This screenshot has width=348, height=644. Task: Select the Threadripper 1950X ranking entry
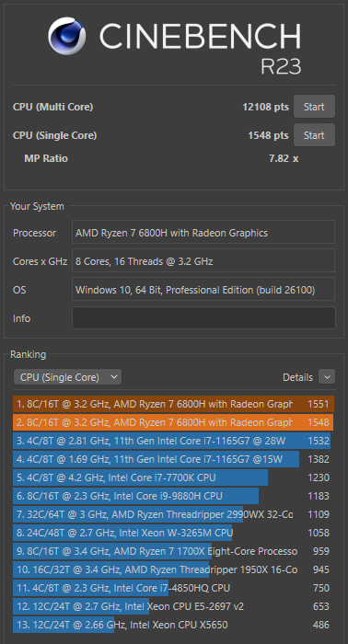[x=173, y=569]
